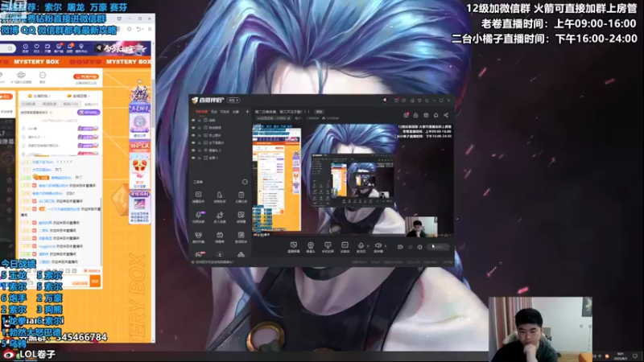Open the gift icon with red dot
The image size is (644, 362).
tap(406, 115)
